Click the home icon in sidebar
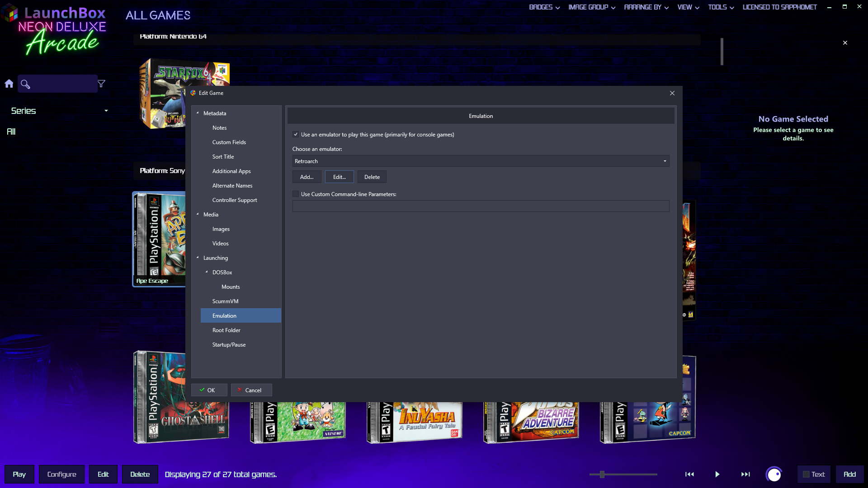The height and width of the screenshot is (488, 868). pyautogui.click(x=9, y=84)
